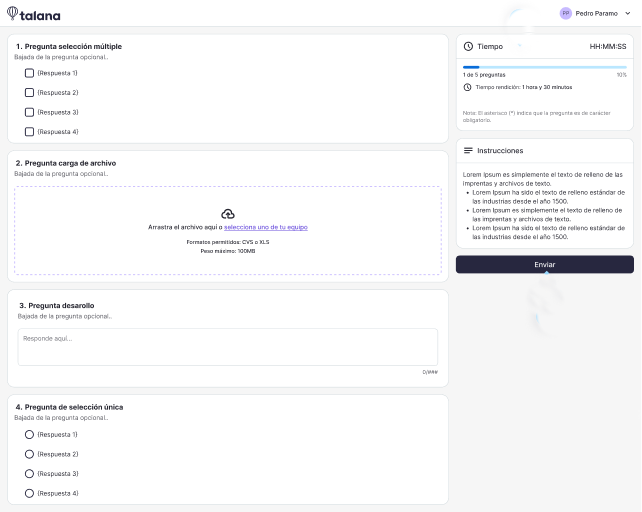Click the 10% progress label
The image size is (642, 512).
[622, 75]
